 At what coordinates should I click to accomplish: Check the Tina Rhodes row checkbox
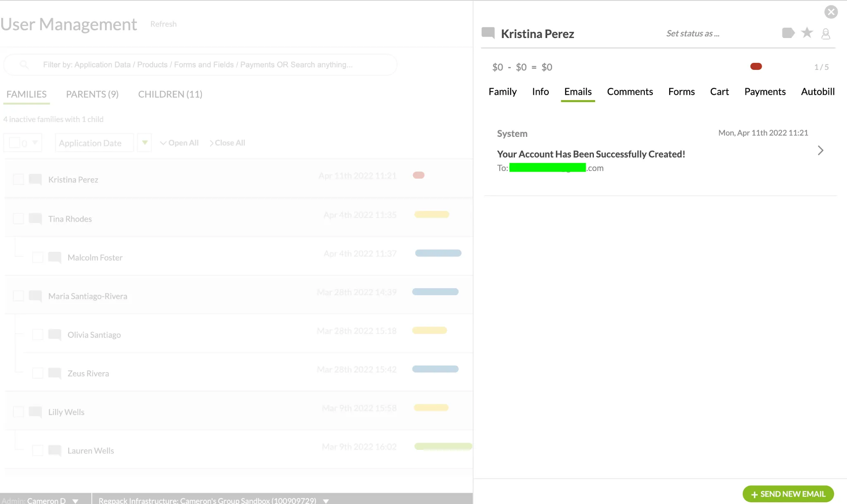coord(18,218)
